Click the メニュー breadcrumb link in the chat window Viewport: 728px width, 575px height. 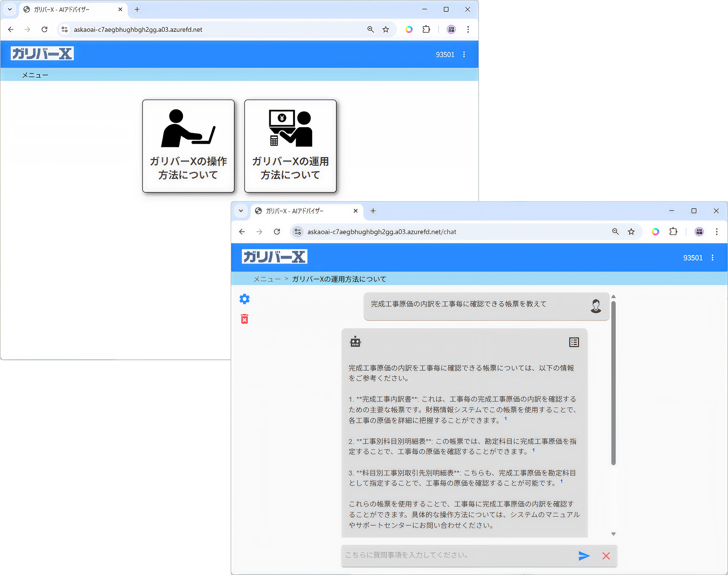(267, 279)
